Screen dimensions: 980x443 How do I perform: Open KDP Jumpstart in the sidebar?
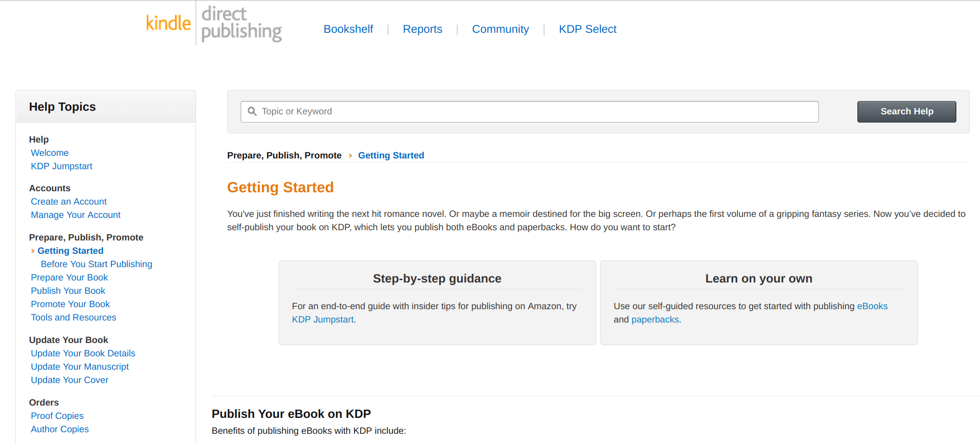tap(62, 166)
